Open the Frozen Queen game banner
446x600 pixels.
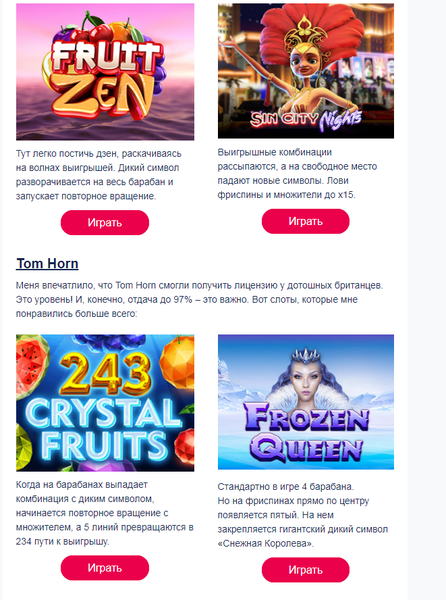(306, 402)
